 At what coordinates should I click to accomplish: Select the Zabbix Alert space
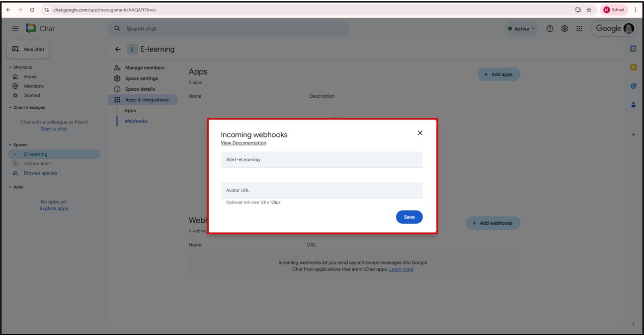coord(37,164)
